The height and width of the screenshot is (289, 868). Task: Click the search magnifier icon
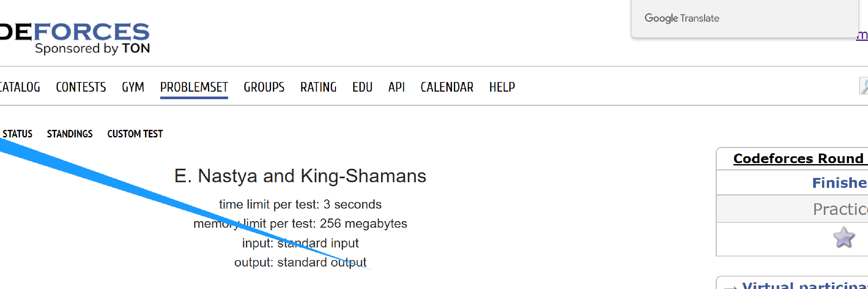(x=864, y=86)
